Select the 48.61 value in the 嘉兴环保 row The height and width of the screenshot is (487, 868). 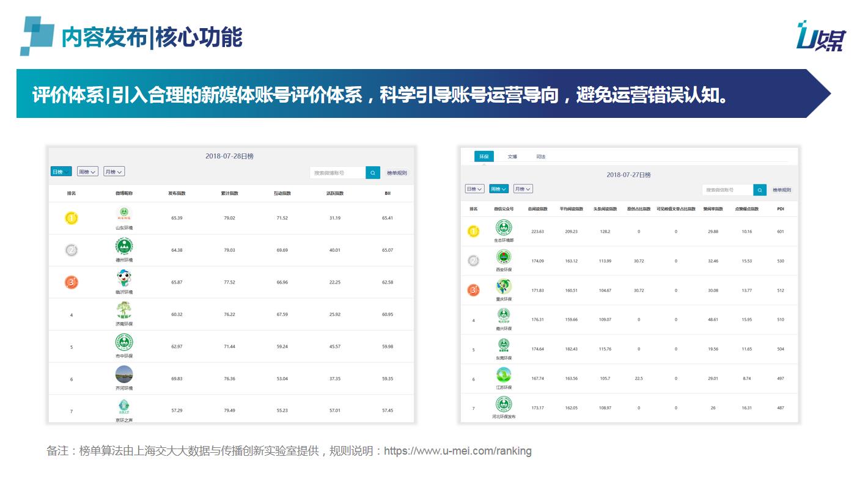click(x=713, y=320)
